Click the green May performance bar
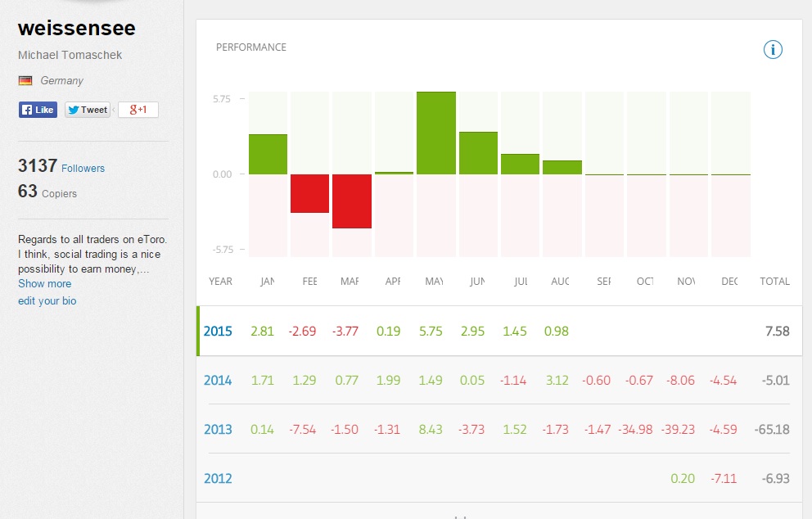The image size is (812, 519). (436, 133)
